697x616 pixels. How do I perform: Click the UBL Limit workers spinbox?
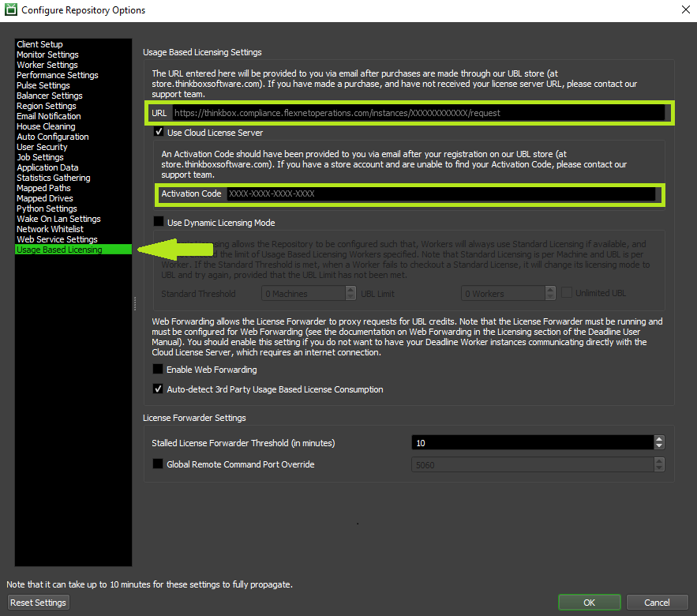[503, 293]
